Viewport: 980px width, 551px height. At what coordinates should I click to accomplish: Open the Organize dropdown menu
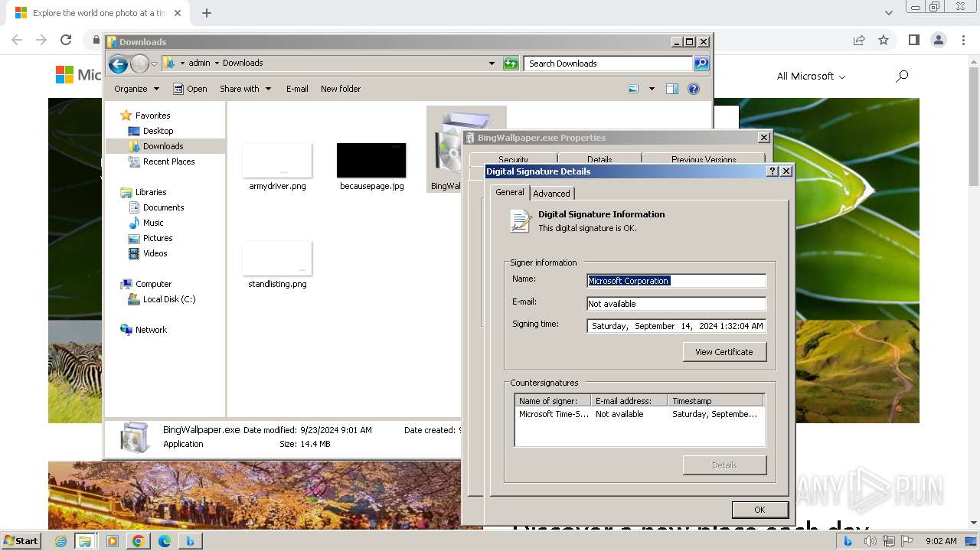(x=136, y=89)
